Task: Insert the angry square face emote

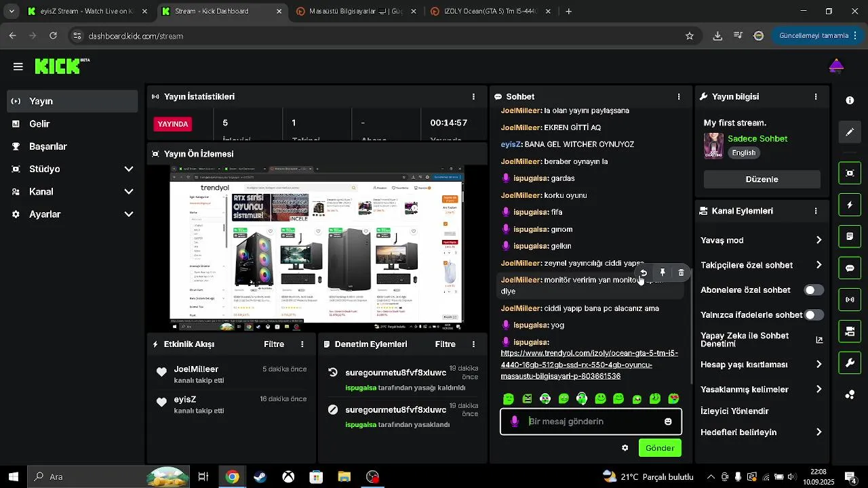Action: 527,399
